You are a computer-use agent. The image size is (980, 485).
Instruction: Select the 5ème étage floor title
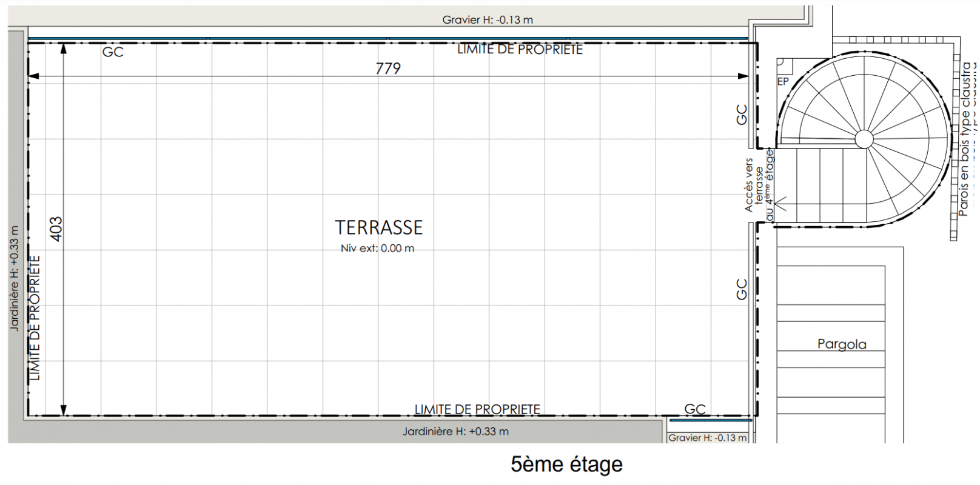tap(566, 464)
